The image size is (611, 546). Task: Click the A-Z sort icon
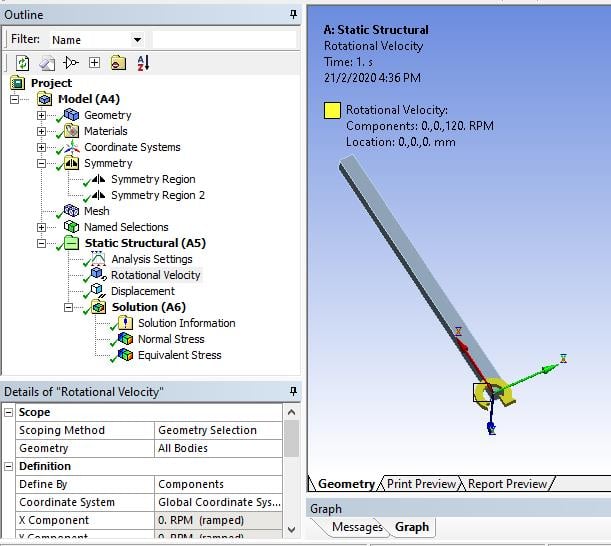[143, 63]
